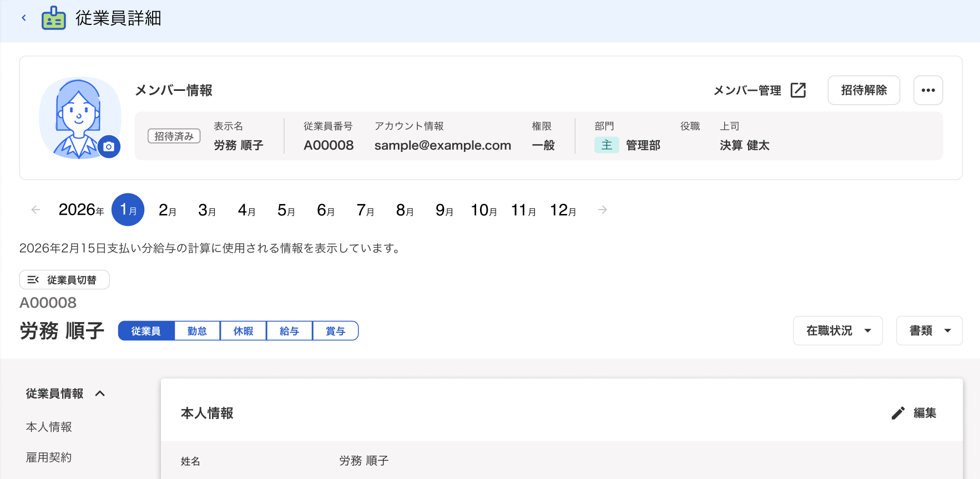Select month 3月
The width and height of the screenshot is (980, 479).
[207, 210]
